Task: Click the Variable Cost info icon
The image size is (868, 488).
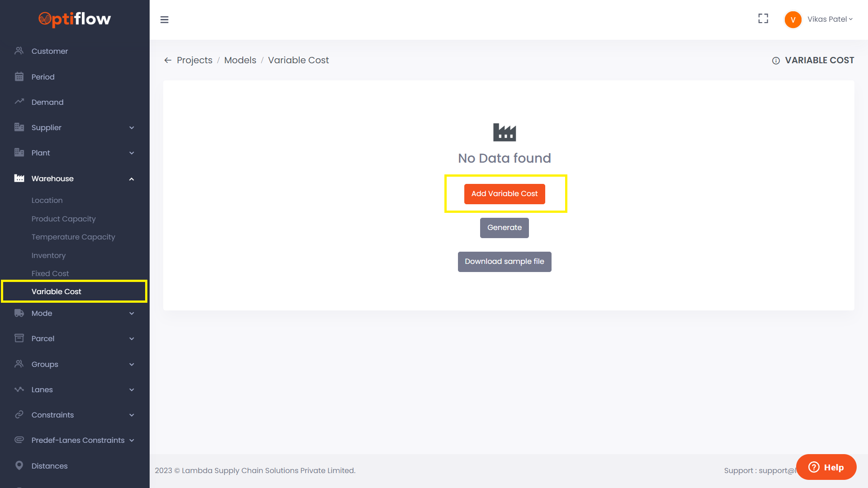Action: [x=776, y=61]
